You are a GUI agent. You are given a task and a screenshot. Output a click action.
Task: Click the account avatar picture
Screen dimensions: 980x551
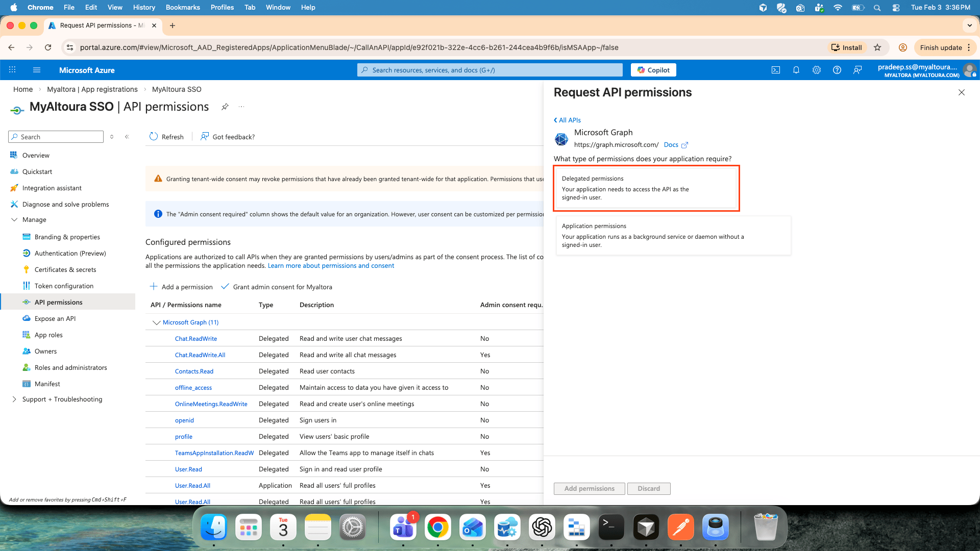coord(969,70)
